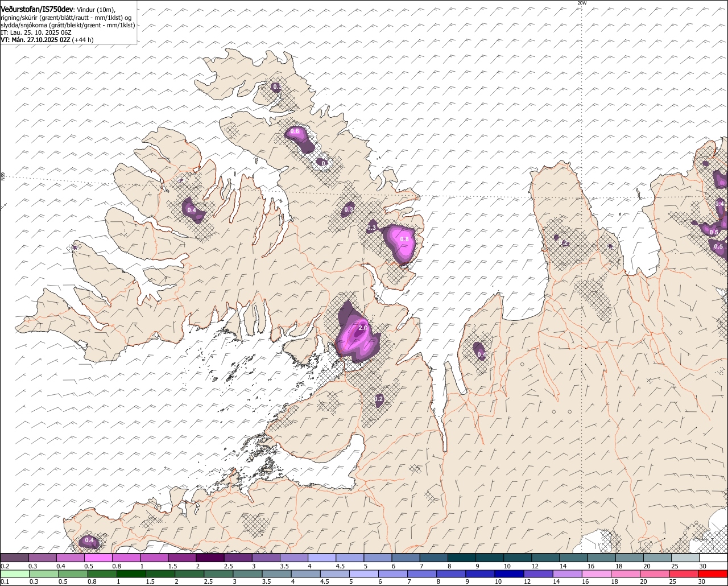The image size is (728, 586).
Task: Select the upper legend swatch labeled 16
Action: click(602, 558)
